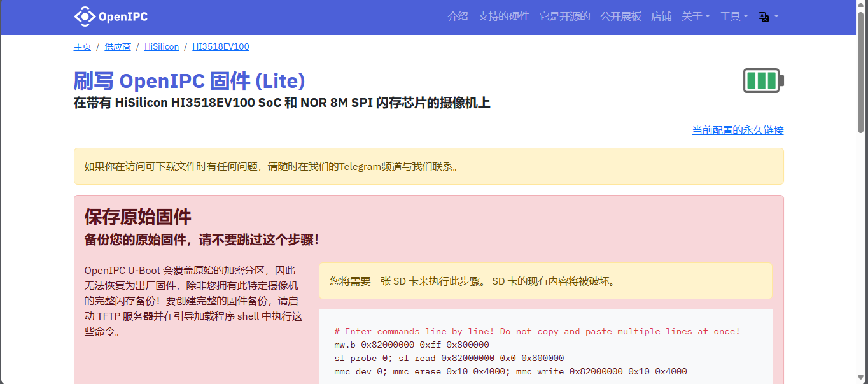Click the 刷写 OpenIPC 固件 (Lite) heading
Viewport: 868px width, 384px height.
190,81
